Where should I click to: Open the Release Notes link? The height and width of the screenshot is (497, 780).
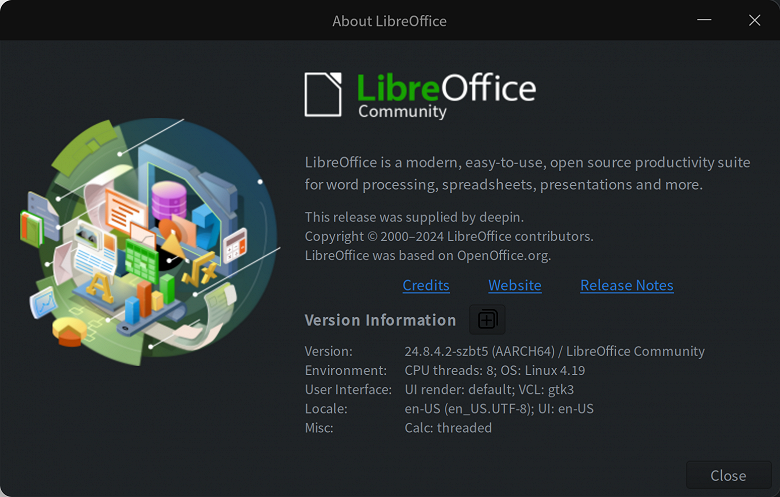(x=627, y=285)
